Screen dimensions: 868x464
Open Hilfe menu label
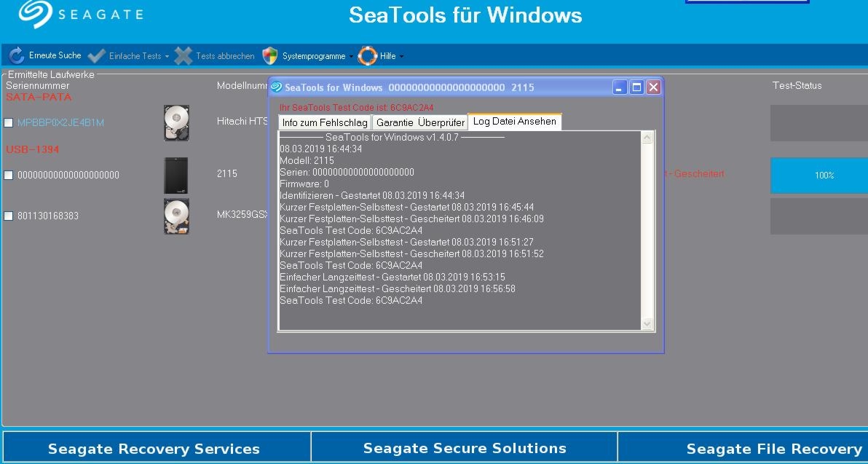point(387,56)
